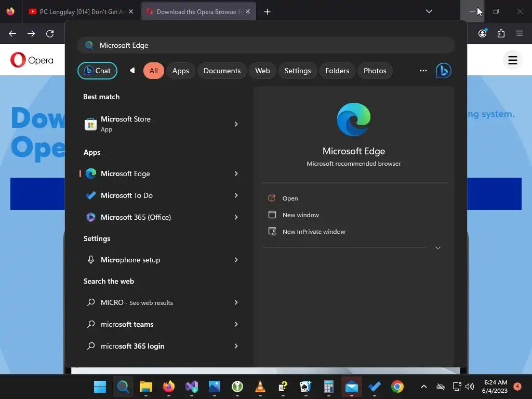Click the back arrow beside filter tabs
The height and width of the screenshot is (399, 532).
(x=132, y=70)
